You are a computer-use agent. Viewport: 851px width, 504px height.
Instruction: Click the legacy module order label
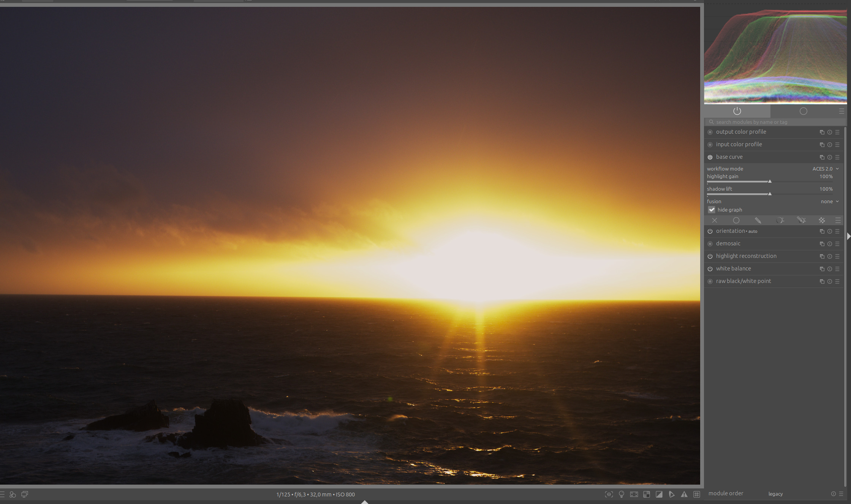(x=775, y=494)
